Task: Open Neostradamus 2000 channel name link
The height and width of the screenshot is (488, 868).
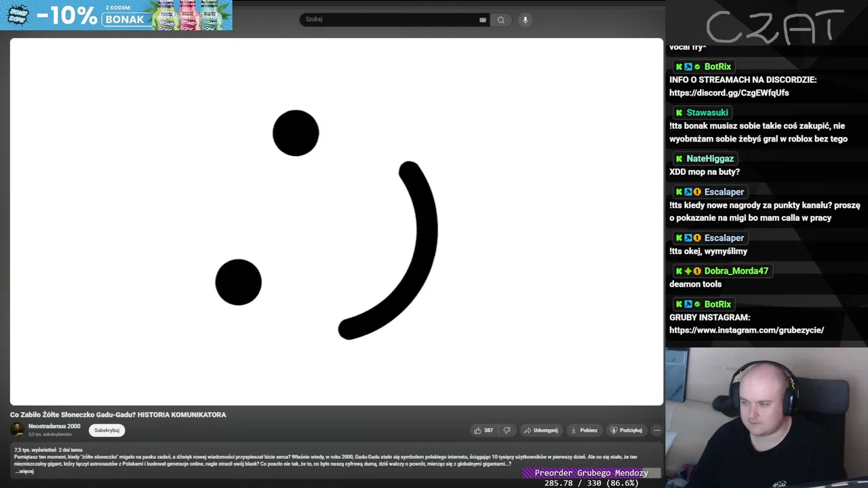Action: tap(54, 426)
